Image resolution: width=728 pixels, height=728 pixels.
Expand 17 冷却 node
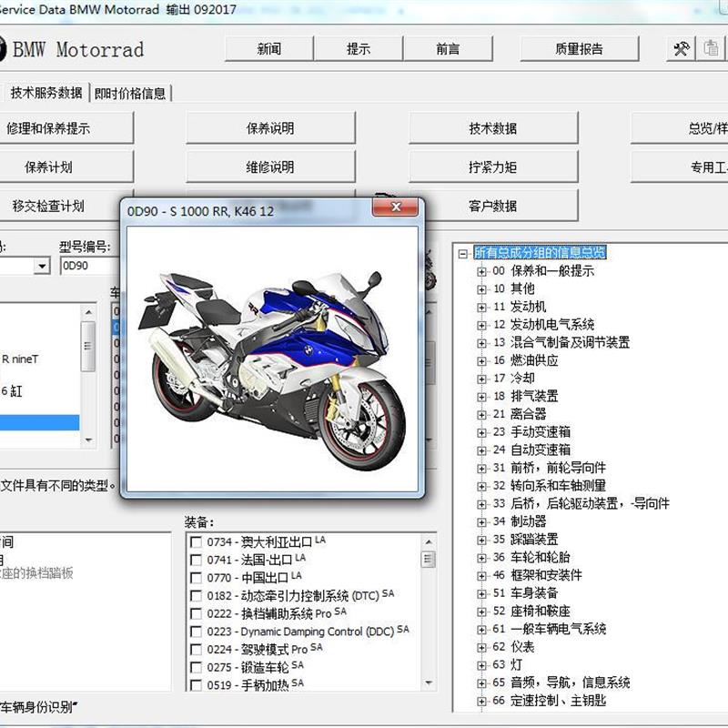pos(481,379)
